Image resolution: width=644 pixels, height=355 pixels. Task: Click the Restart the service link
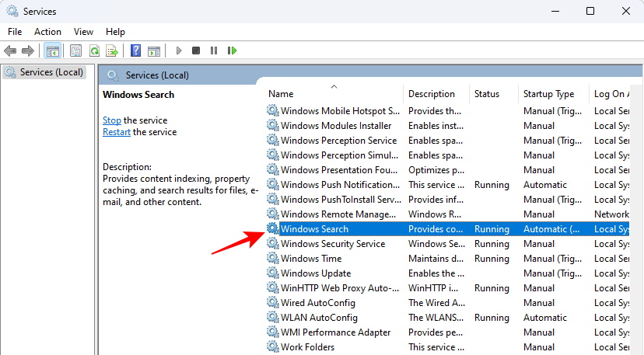(117, 132)
